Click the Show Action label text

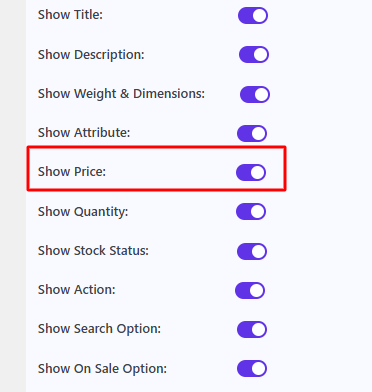pos(77,290)
